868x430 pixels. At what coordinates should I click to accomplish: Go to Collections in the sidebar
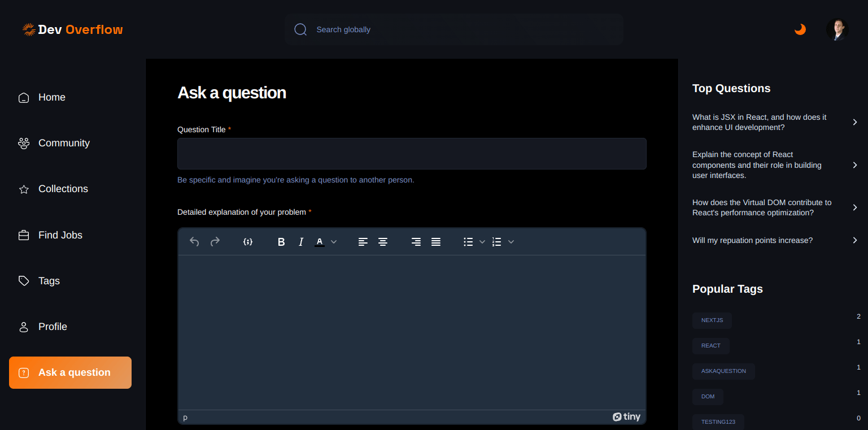[63, 189]
